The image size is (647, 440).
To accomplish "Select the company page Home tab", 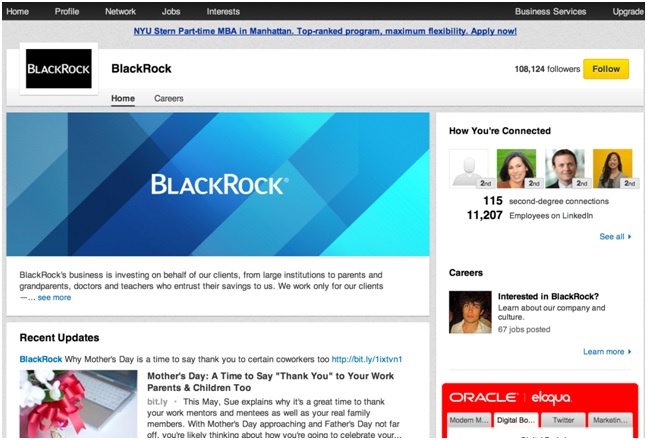I will (x=123, y=98).
